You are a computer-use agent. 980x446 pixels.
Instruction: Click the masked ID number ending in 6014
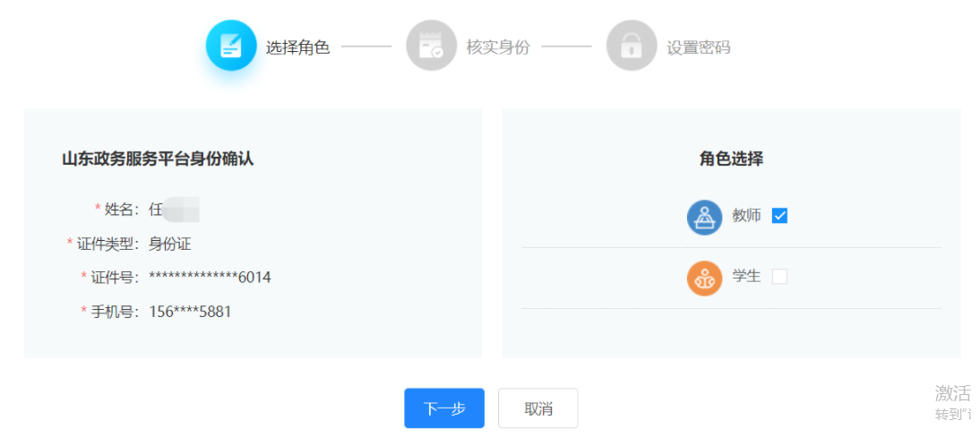tap(210, 278)
